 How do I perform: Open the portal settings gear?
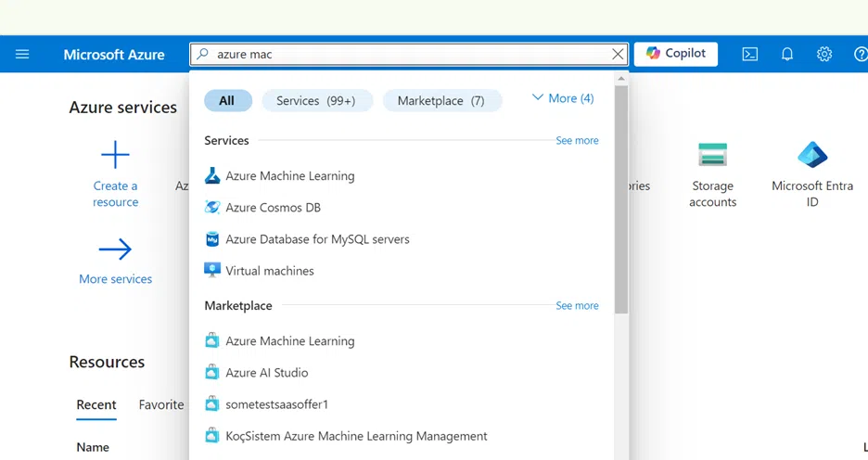(x=824, y=54)
